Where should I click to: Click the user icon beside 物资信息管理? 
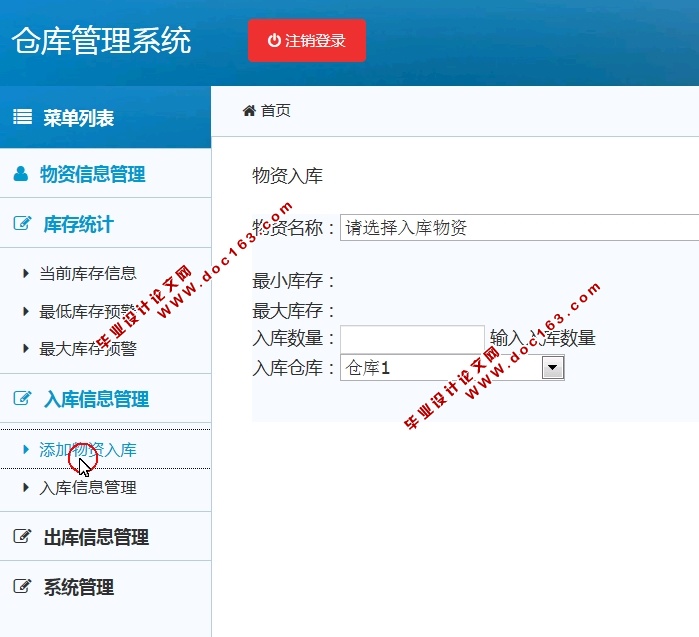(x=21, y=173)
